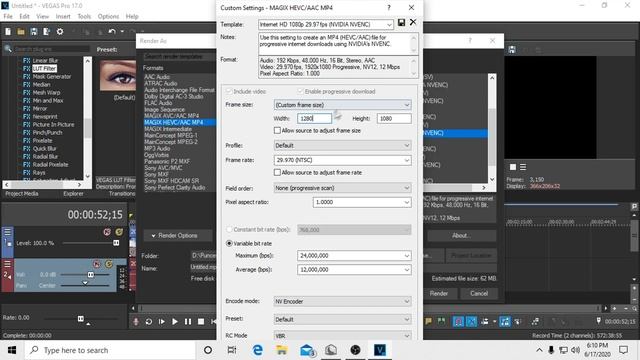Adjust the playback Rate slider
Image resolution: width=640 pixels, height=360 pixels.
81,318
